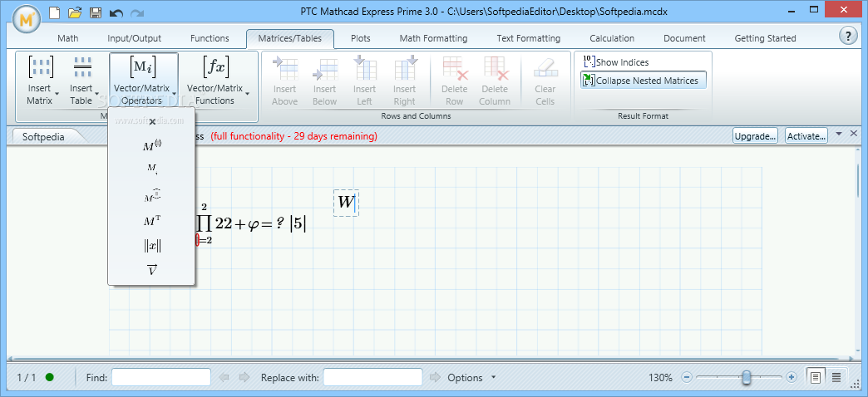
Task: Click the 130% zoom percentage text
Action: click(660, 378)
